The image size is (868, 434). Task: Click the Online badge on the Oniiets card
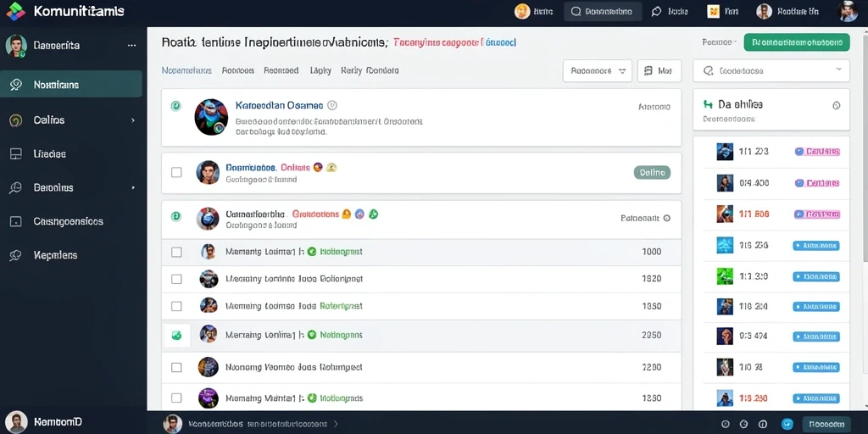[x=652, y=173]
